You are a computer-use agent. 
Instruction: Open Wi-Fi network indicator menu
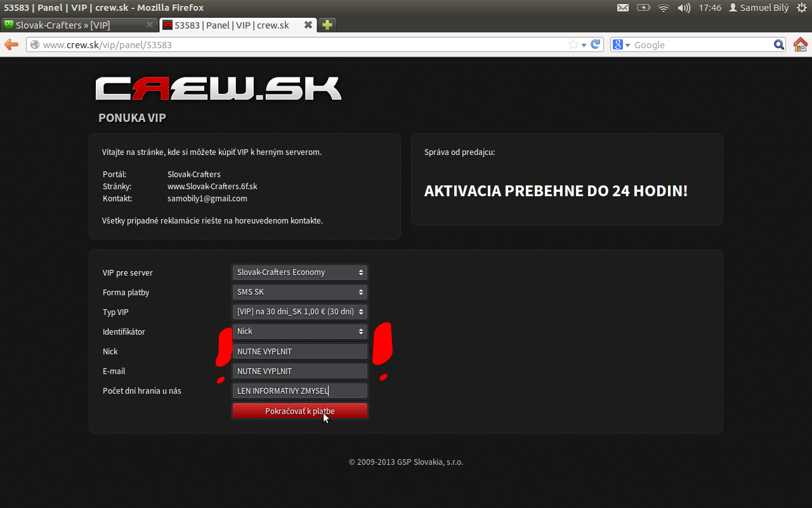pyautogui.click(x=664, y=8)
